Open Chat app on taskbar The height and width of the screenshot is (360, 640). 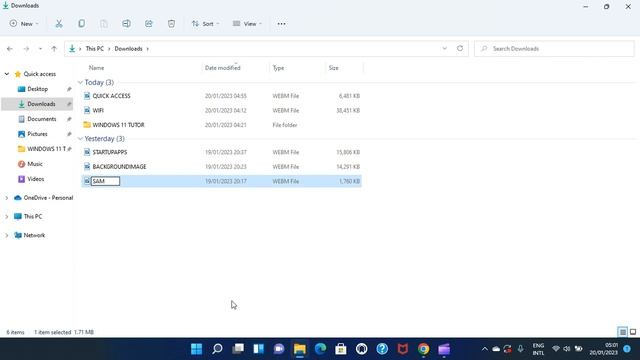[279, 349]
